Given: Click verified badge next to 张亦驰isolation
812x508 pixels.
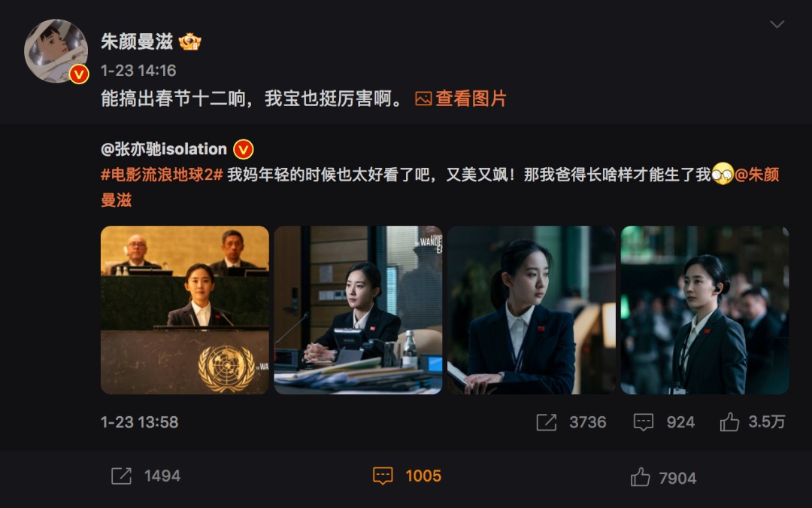Looking at the screenshot, I should pyautogui.click(x=244, y=149).
